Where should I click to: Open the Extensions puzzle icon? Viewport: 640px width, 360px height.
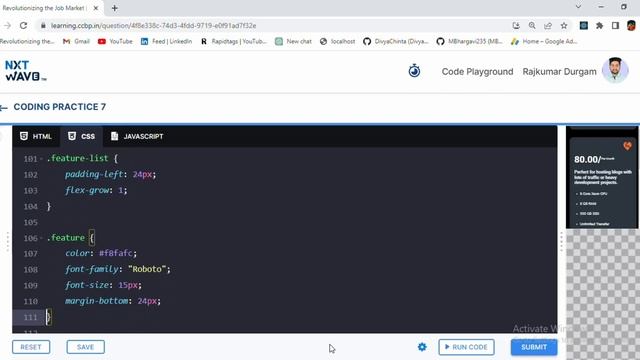[600, 25]
